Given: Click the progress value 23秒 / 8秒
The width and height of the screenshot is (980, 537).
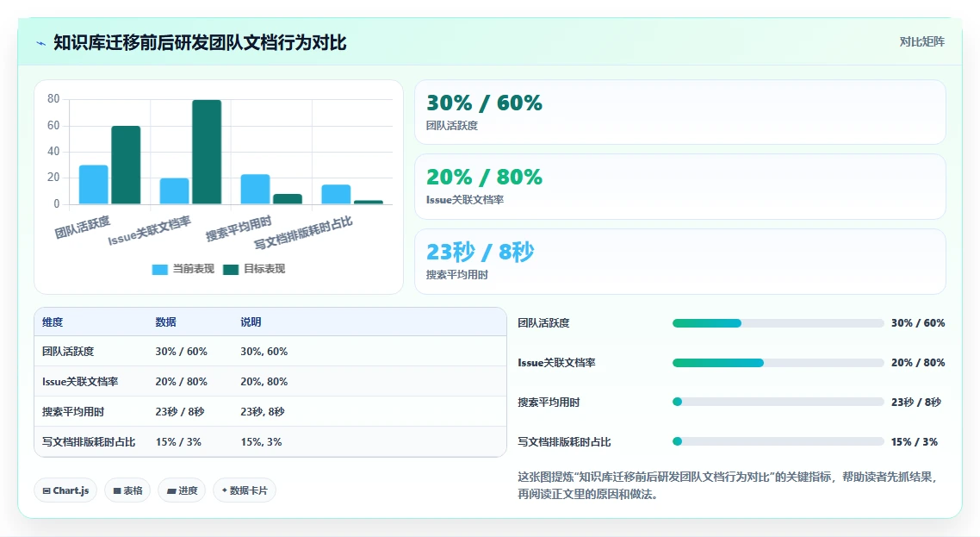Looking at the screenshot, I should click(916, 402).
